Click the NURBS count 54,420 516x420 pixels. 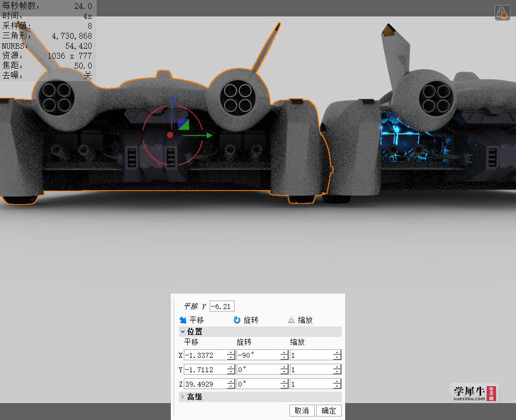[x=79, y=46]
